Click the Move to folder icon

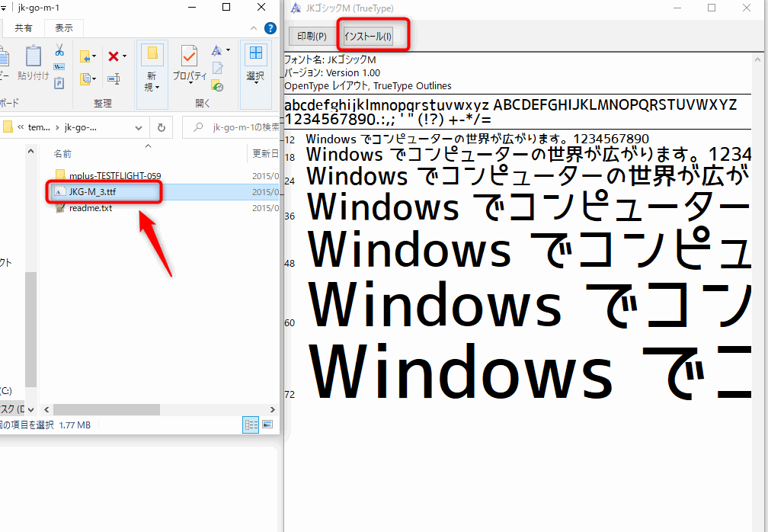coord(85,57)
